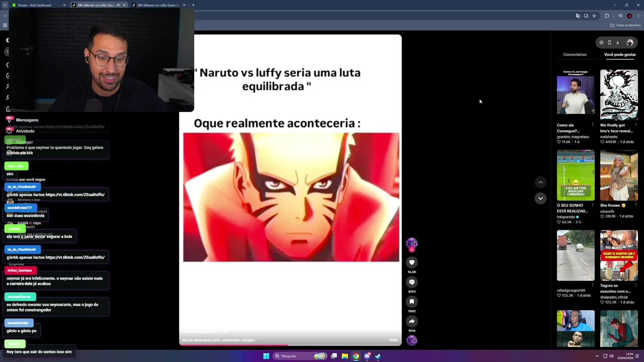Open more options for rafaelgeorges148 video
Image resolution: width=644 pixels, height=362 pixels.
point(593,286)
